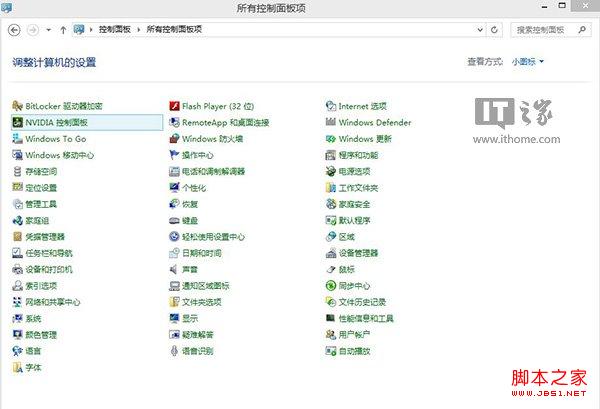Open the NVIDIA 控制面板 icon
The width and height of the screenshot is (600, 409).
(18, 122)
